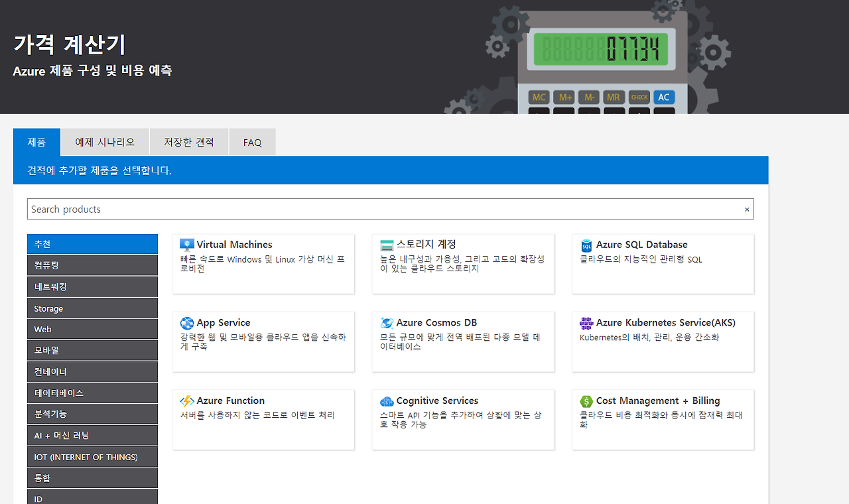Click the description 'Kubernetes의 배치, 관리, 운용 간소화'
The width and height of the screenshot is (849, 504).
(649, 337)
